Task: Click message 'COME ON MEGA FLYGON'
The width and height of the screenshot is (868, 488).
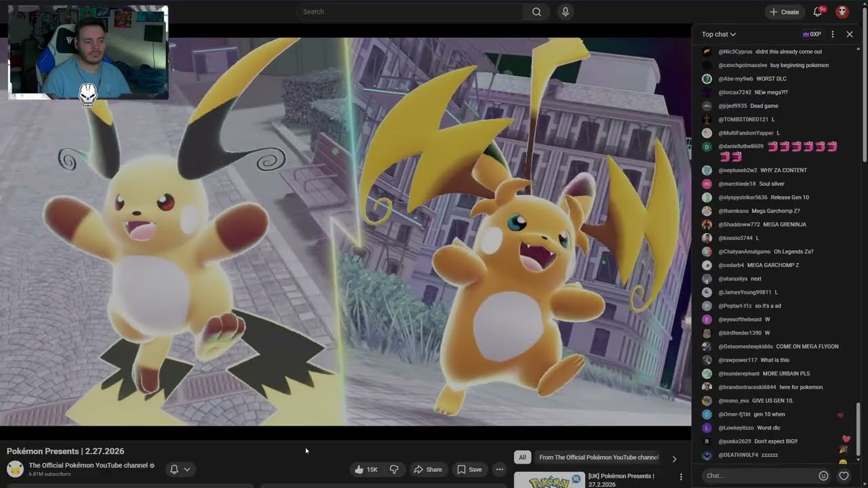Action: tap(807, 346)
